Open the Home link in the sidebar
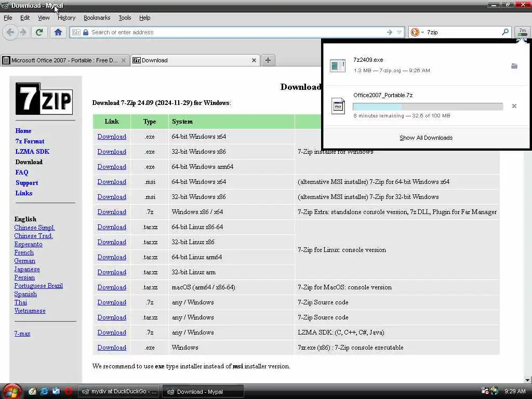 tap(23, 130)
